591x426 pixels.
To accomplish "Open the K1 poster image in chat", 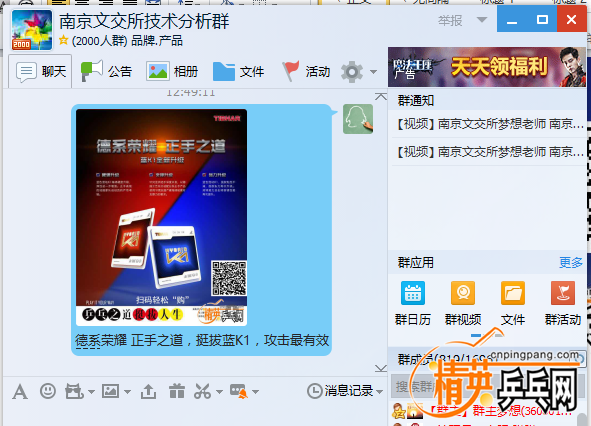I will 162,218.
